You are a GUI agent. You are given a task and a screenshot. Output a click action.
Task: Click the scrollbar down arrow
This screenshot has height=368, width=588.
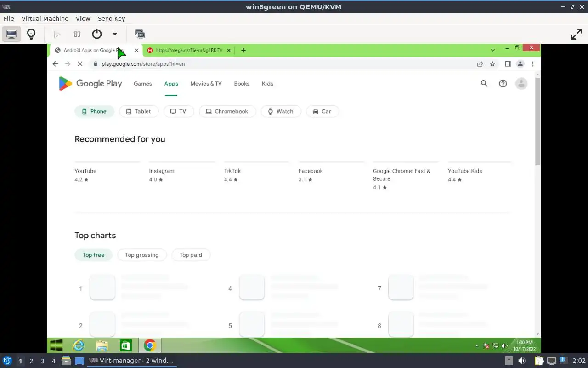click(538, 334)
